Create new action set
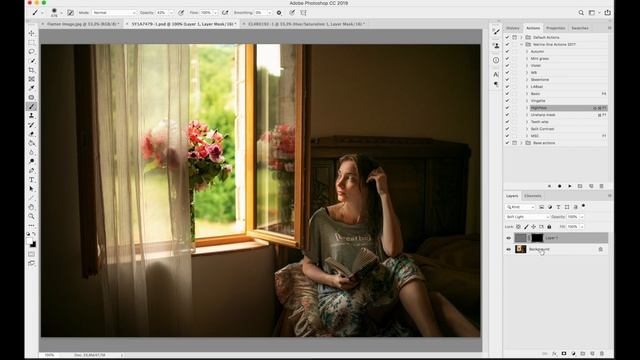640x360 pixels. point(580,186)
